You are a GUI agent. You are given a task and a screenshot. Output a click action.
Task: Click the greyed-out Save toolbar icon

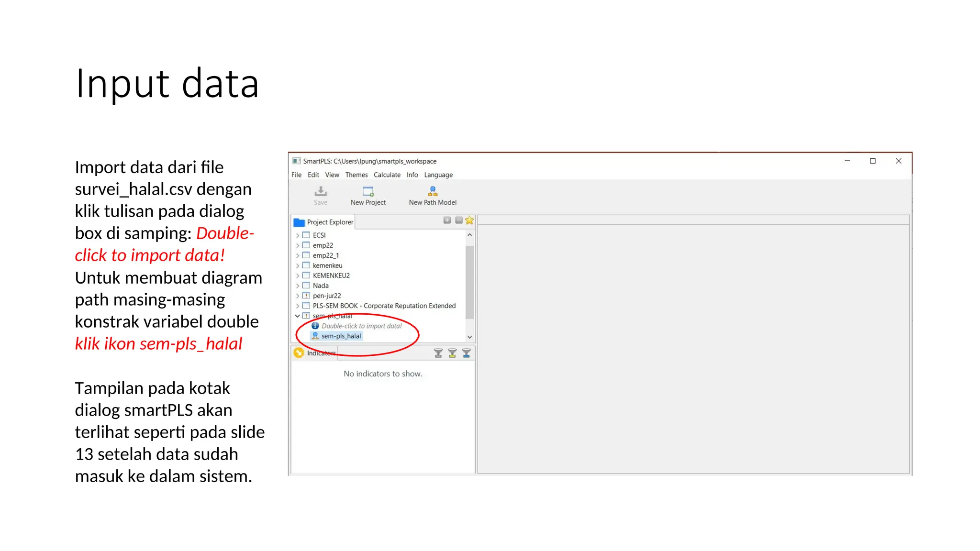pyautogui.click(x=321, y=192)
